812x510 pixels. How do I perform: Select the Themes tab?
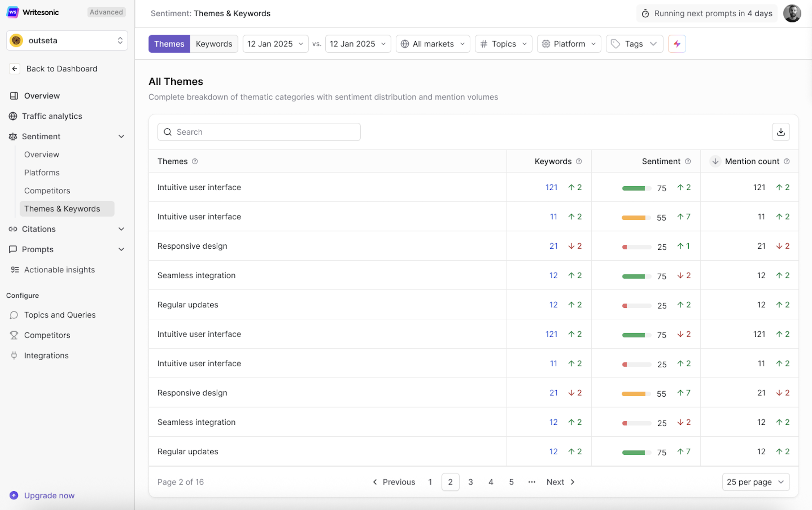coord(169,44)
